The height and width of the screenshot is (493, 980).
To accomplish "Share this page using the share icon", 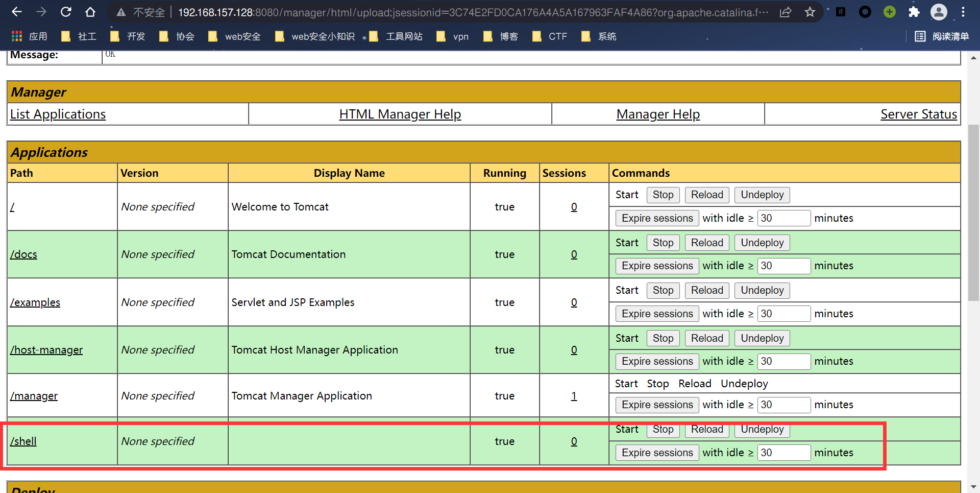I will [x=786, y=12].
